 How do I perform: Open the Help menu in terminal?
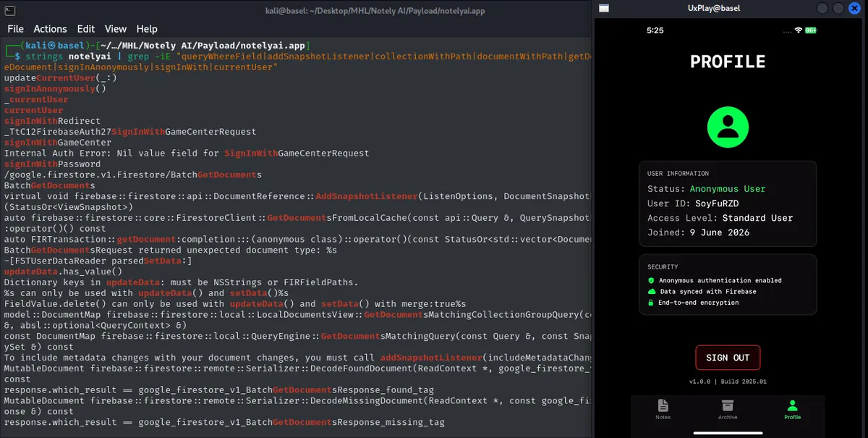pyautogui.click(x=147, y=29)
